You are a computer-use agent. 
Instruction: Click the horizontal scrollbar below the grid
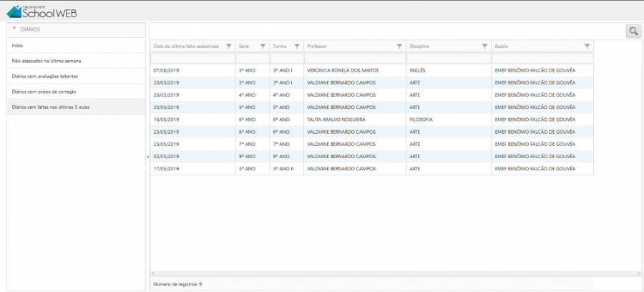pyautogui.click(x=394, y=274)
